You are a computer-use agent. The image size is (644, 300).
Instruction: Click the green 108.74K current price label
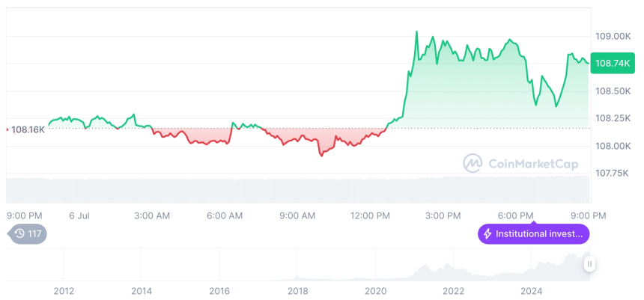click(x=611, y=64)
